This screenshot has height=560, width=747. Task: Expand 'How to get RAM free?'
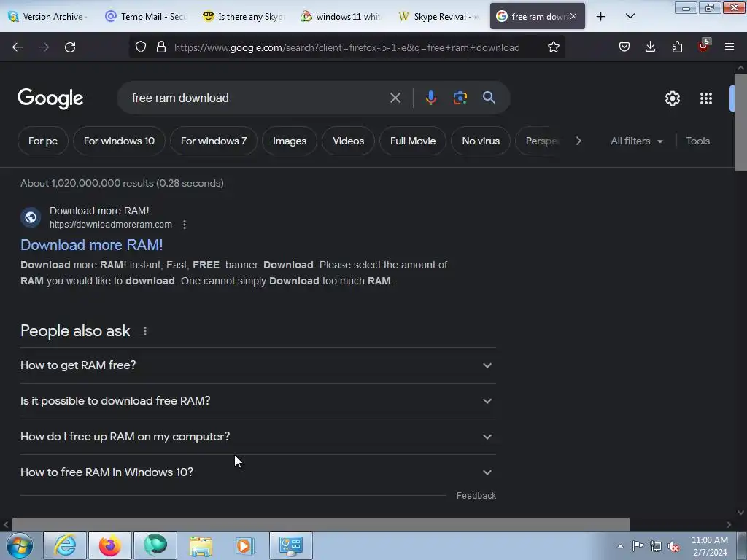(258, 365)
